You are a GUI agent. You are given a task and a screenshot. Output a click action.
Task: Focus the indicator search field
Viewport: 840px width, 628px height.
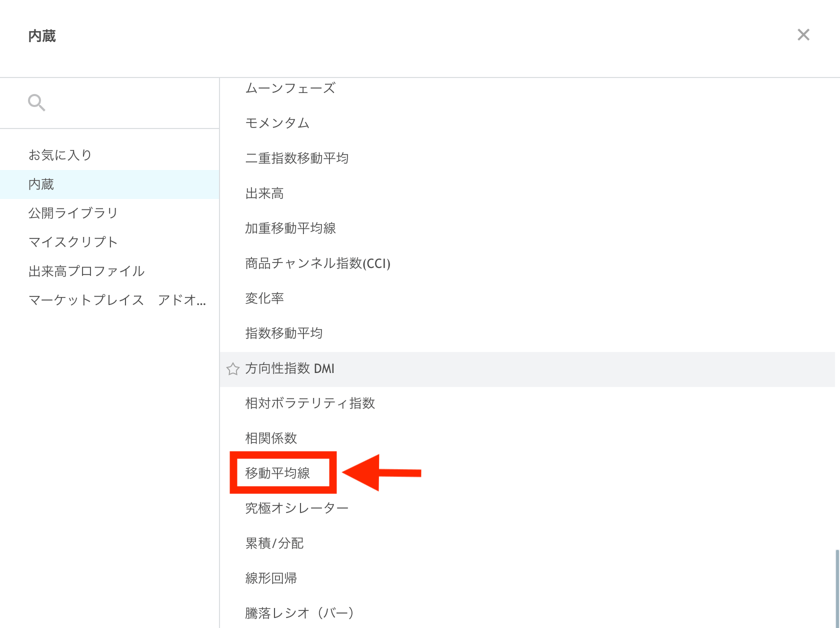coord(109,103)
